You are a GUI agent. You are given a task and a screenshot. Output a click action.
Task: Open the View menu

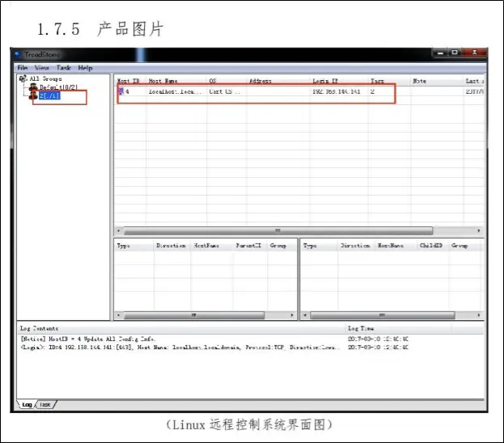coord(42,68)
